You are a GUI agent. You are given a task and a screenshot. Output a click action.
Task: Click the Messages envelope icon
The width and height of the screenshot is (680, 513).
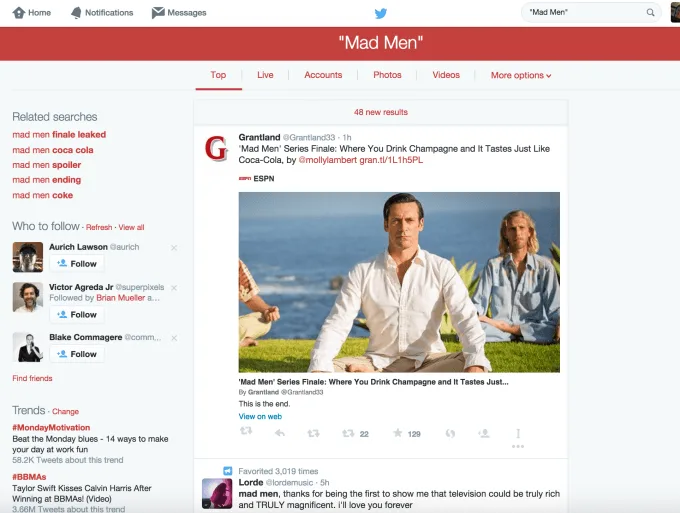(158, 13)
